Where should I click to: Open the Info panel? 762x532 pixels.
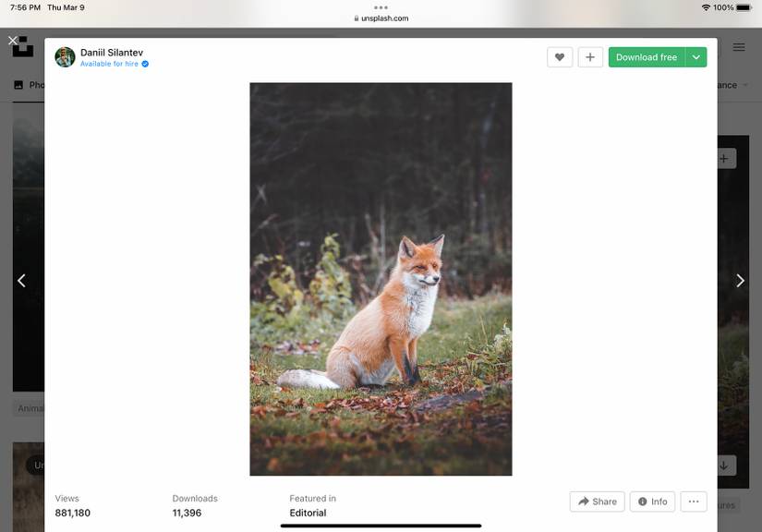tap(652, 502)
